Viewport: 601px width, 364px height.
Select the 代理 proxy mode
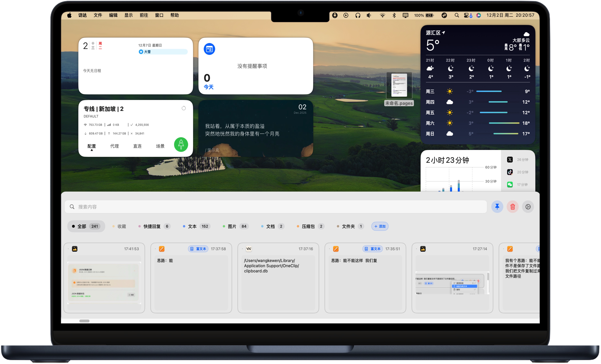pyautogui.click(x=114, y=146)
